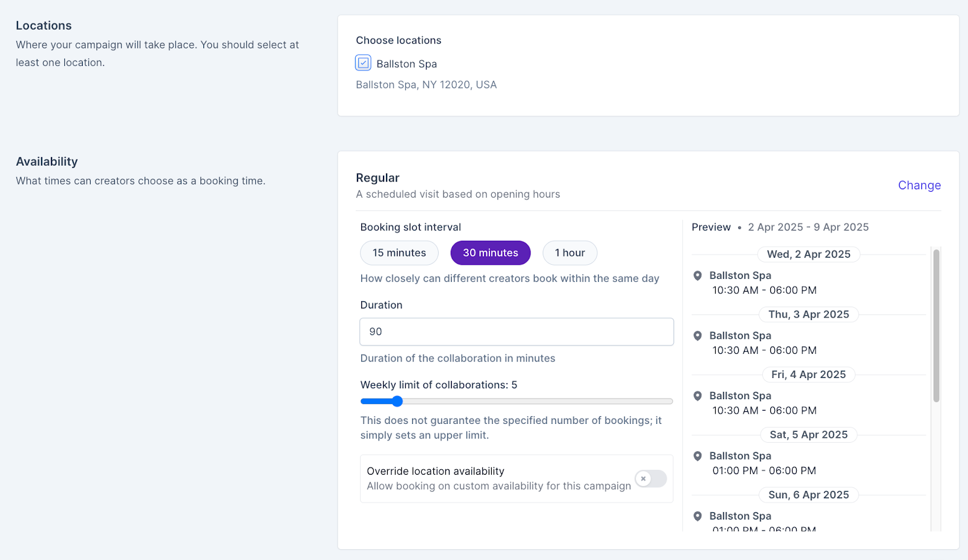Click the location pin icon under Sat, 5 Apr
This screenshot has height=560, width=968.
(698, 456)
